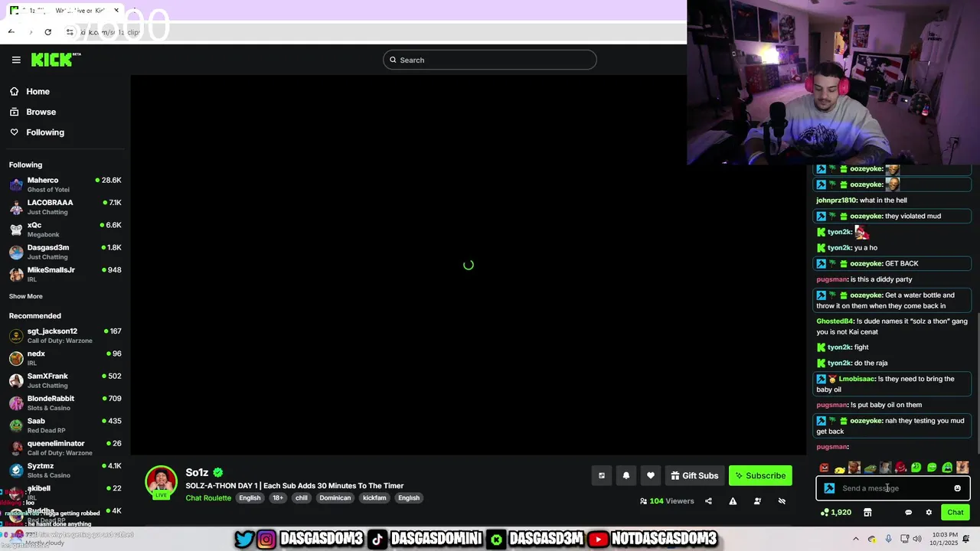This screenshot has width=980, height=551.
Task: Open LACOBRAAA's channel
Action: click(x=65, y=207)
